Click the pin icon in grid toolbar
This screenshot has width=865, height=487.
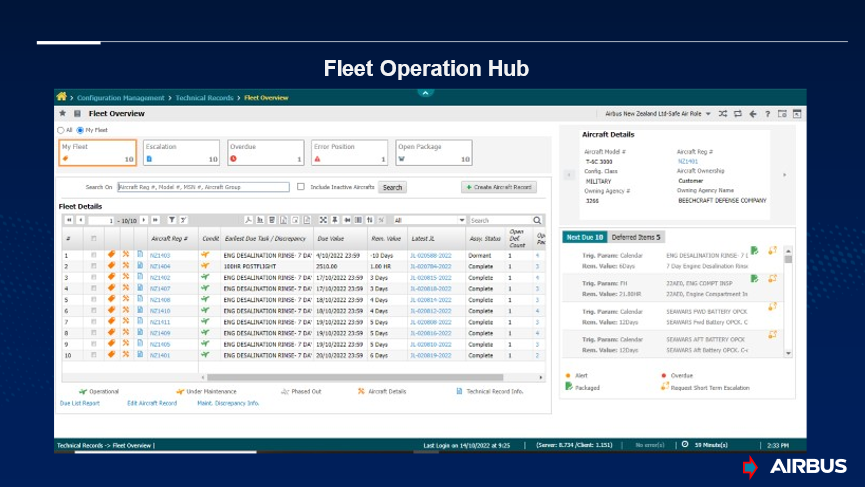(335, 220)
